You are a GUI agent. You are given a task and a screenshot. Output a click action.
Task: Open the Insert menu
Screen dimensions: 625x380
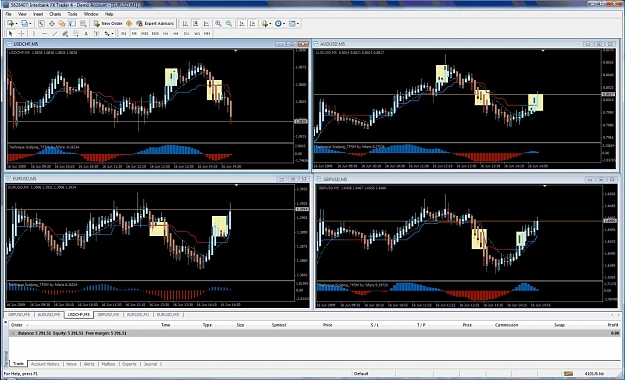pos(38,14)
